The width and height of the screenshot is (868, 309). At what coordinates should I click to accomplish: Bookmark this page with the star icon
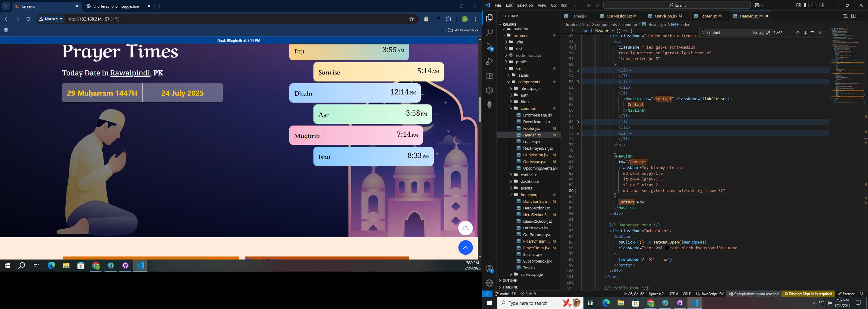(411, 19)
